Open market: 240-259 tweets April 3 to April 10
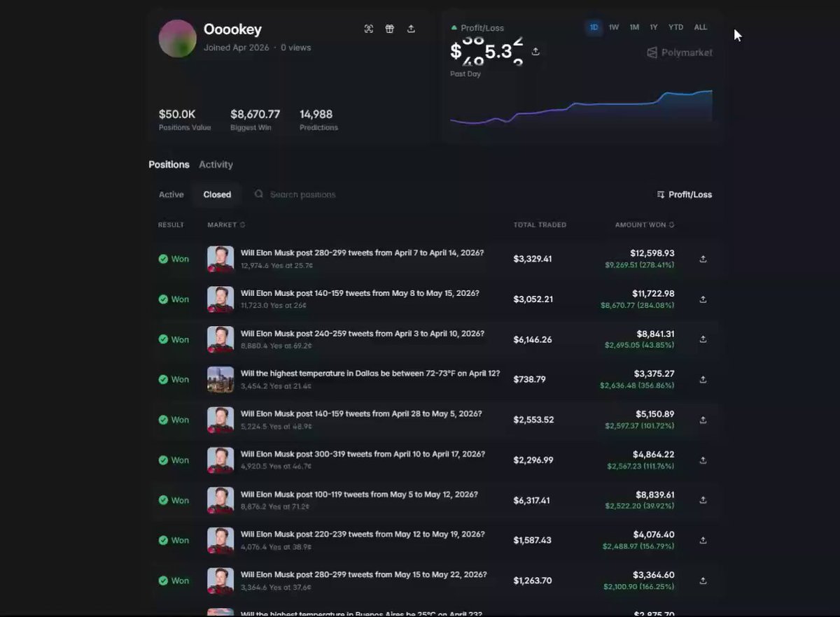 [362, 334]
